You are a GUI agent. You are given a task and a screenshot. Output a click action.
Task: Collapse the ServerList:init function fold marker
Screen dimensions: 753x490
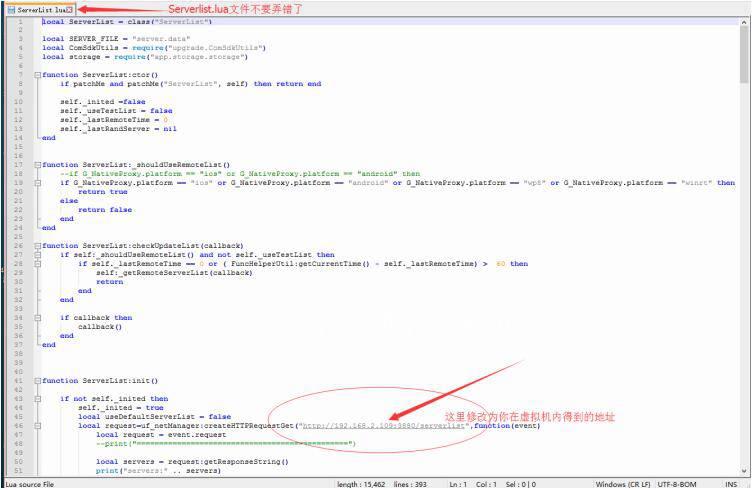pos(37,381)
